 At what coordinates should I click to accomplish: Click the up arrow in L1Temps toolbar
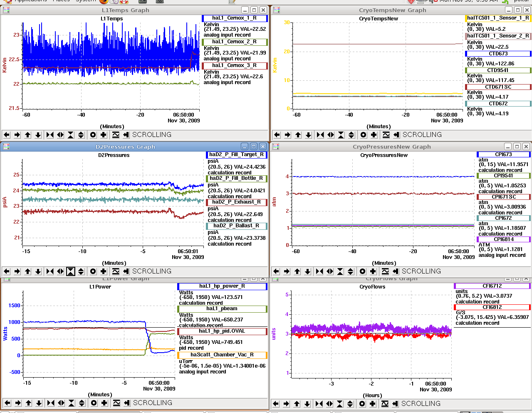(28, 135)
